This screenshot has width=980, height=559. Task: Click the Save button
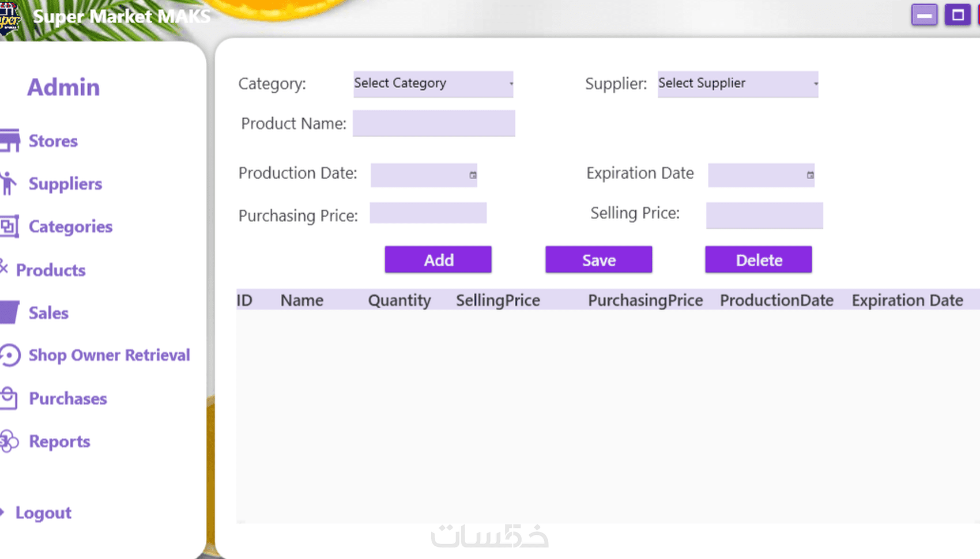pos(598,260)
